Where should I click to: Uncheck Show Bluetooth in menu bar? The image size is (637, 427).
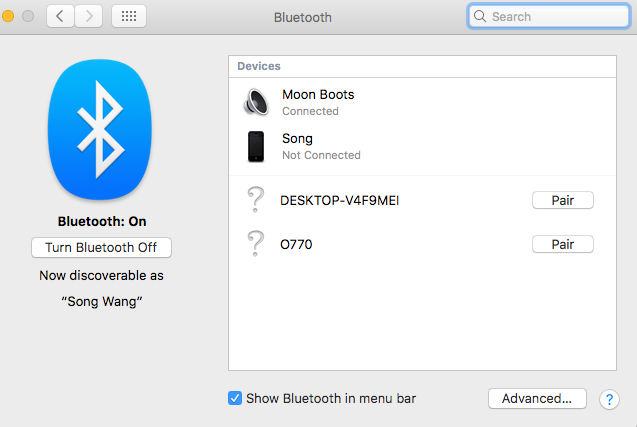coord(235,398)
